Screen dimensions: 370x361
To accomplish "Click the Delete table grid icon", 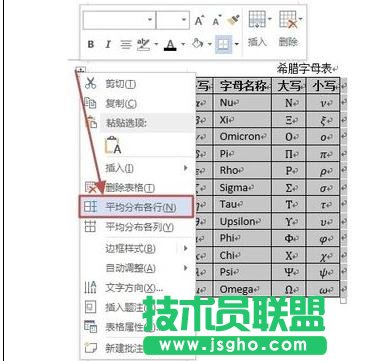I will (x=288, y=20).
